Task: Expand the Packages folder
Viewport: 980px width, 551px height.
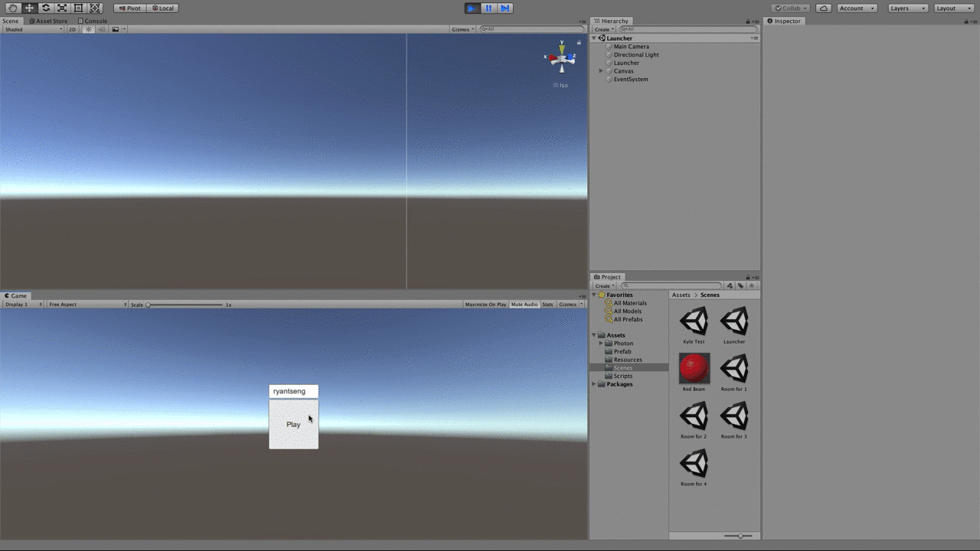Action: tap(594, 384)
